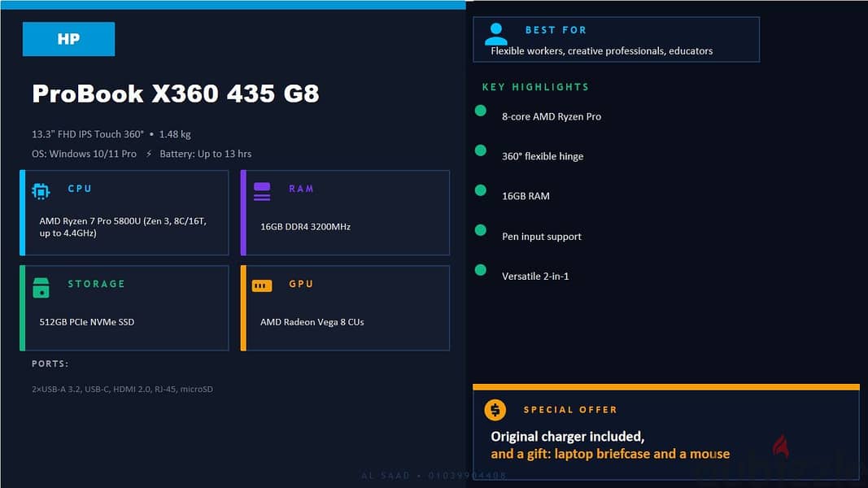Click the '13.3" FHD IPS Touch 360°' text

pyautogui.click(x=88, y=134)
